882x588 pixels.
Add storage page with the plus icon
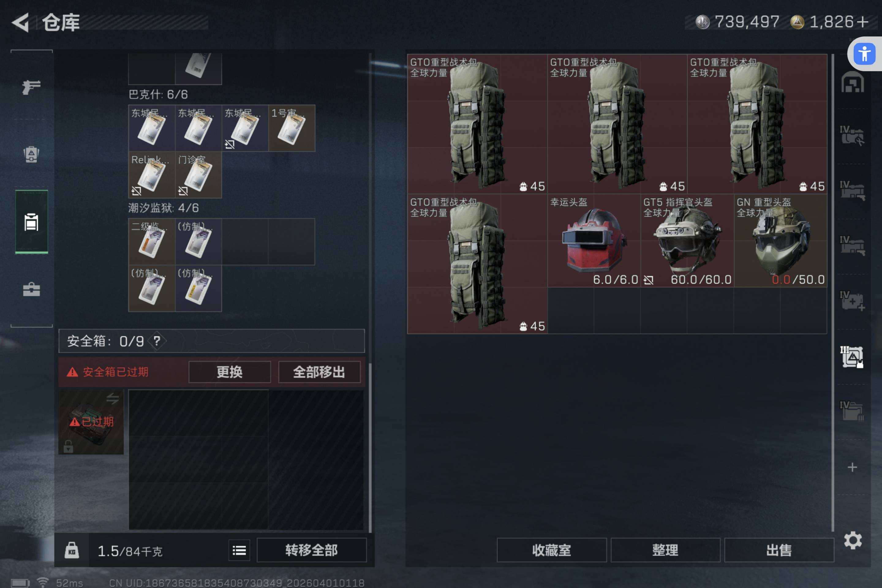point(852,467)
